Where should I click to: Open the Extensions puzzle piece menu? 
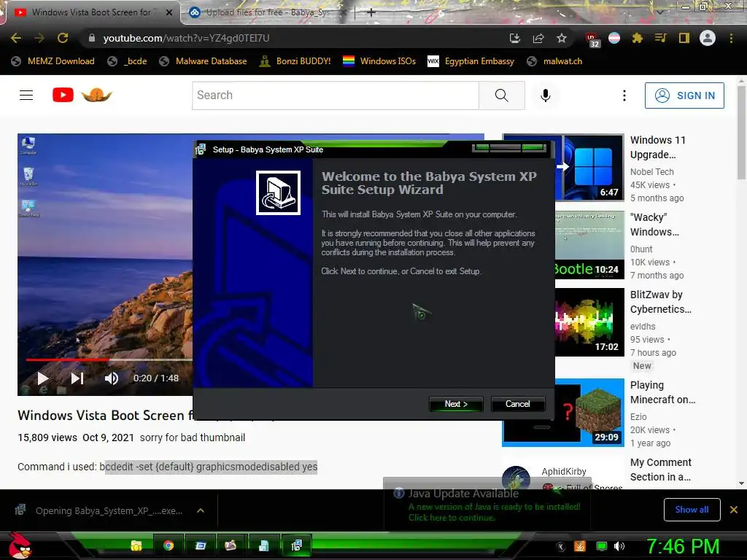coord(637,38)
